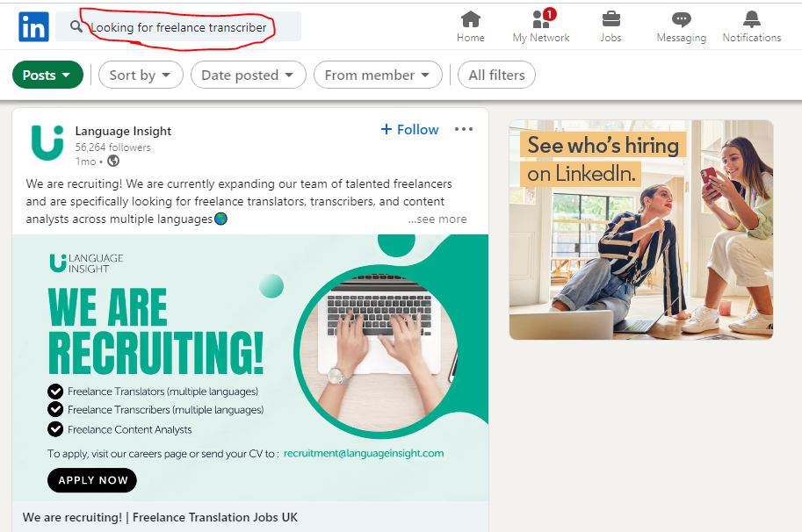The width and height of the screenshot is (802, 532).
Task: Open the Messaging chat icon
Action: click(x=682, y=20)
